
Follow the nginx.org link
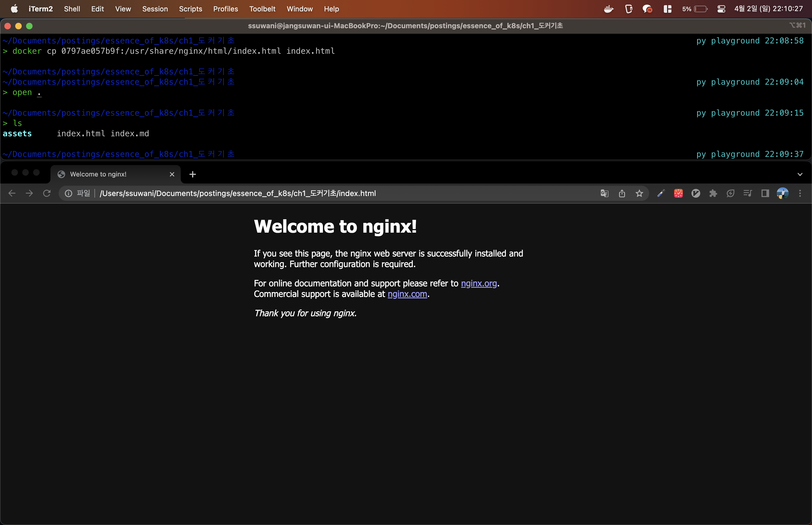[479, 283]
